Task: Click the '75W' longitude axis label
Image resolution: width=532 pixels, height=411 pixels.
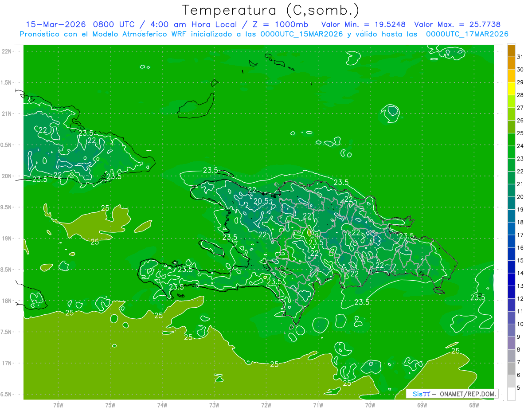Action: 110,405
